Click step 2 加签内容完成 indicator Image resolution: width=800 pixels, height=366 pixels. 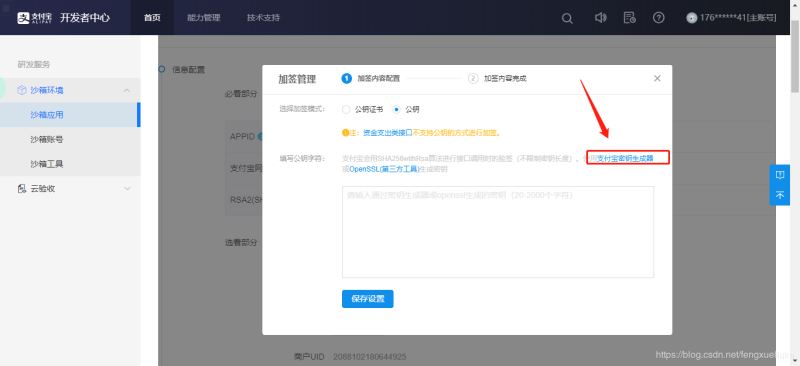point(497,79)
